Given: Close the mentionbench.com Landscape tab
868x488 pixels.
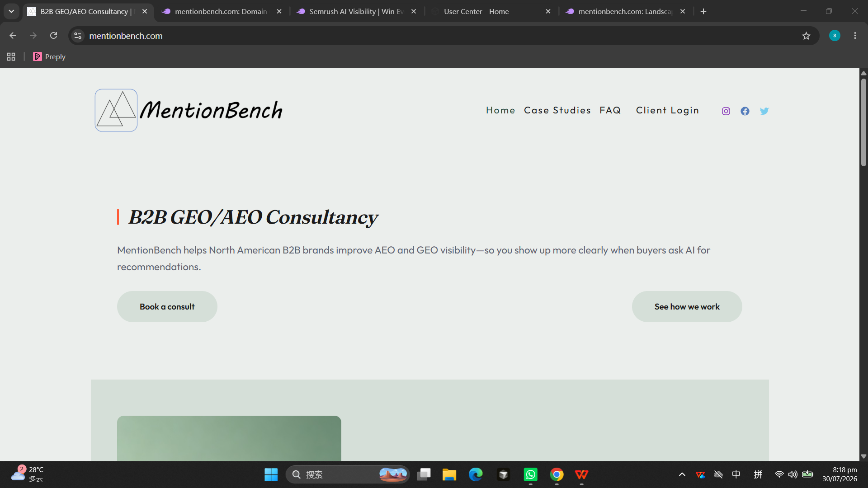Looking at the screenshot, I should 683,11.
